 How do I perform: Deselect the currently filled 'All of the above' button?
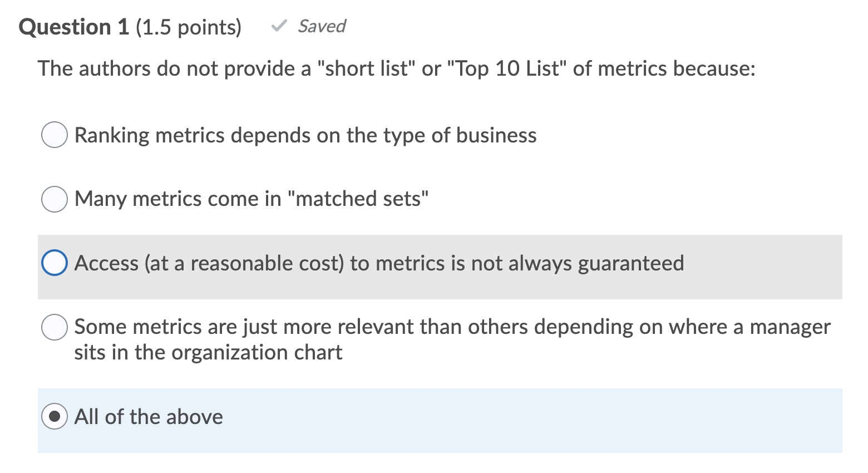pyautogui.click(x=54, y=416)
